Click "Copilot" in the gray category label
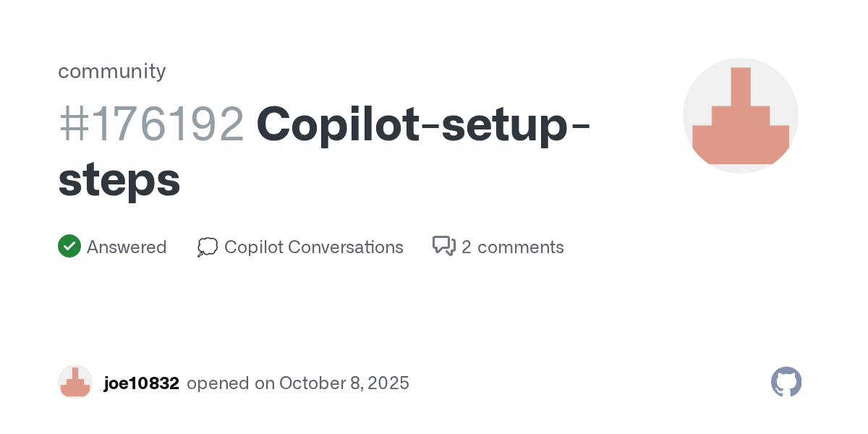This screenshot has height=434, width=868. (254, 247)
